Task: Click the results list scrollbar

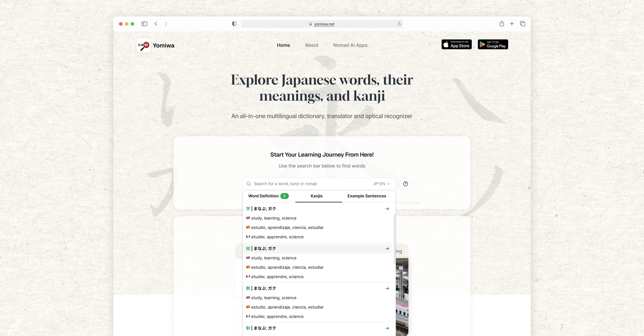Action: (394, 238)
